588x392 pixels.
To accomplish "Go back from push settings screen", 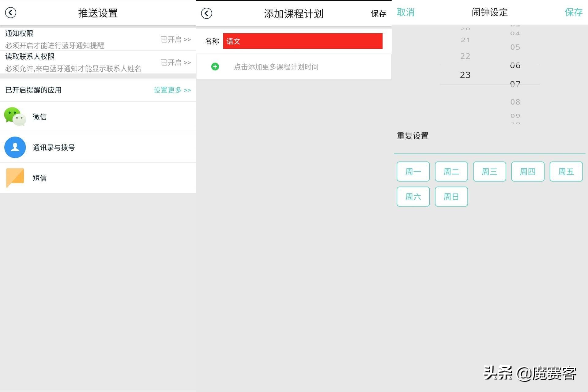I will point(11,13).
